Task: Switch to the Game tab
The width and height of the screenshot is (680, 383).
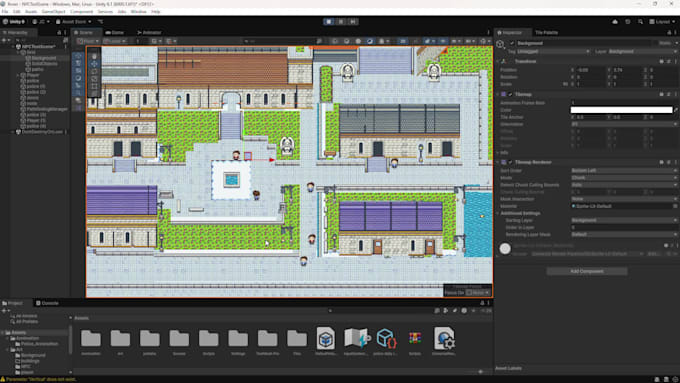Action: [x=114, y=33]
